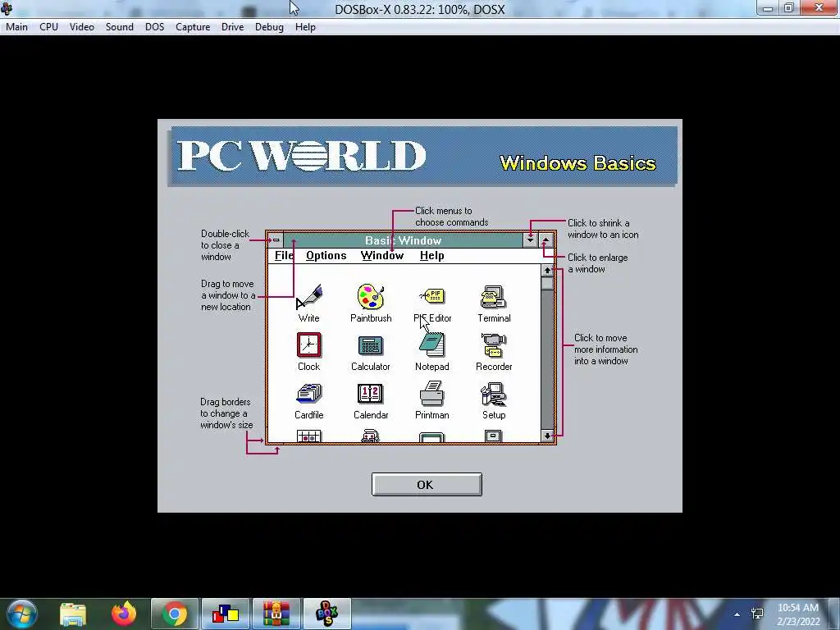
Task: Click the control-menu box of Basic Window
Action: point(276,240)
